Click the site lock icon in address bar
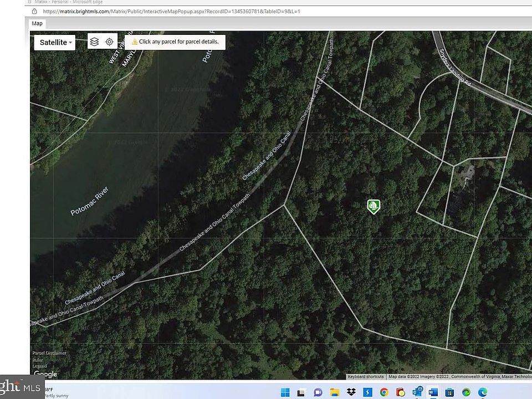 tap(35, 11)
